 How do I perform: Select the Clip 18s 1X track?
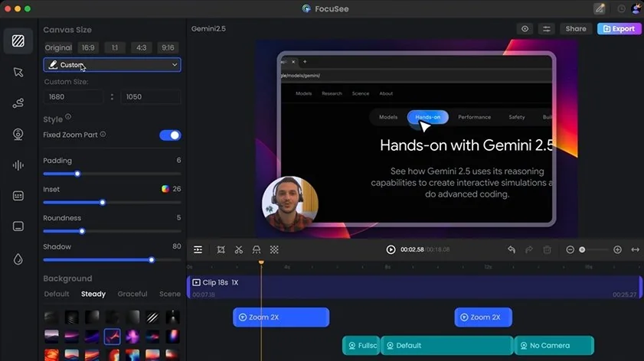coord(414,287)
